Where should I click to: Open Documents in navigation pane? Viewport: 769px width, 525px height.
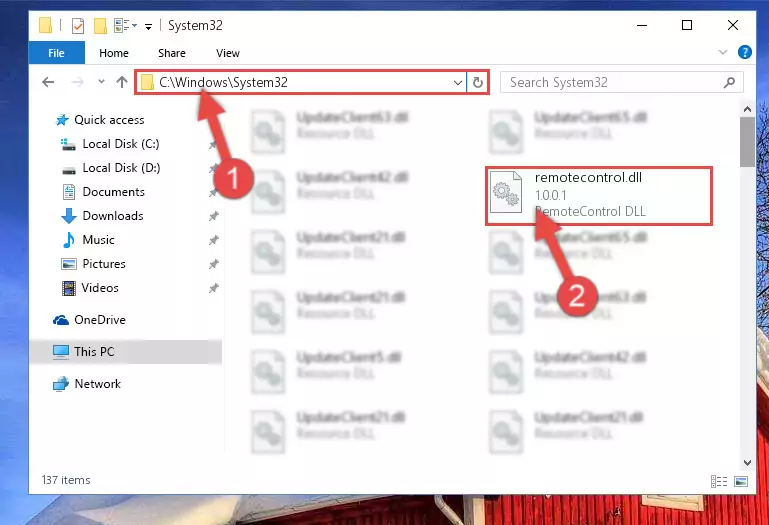click(113, 192)
